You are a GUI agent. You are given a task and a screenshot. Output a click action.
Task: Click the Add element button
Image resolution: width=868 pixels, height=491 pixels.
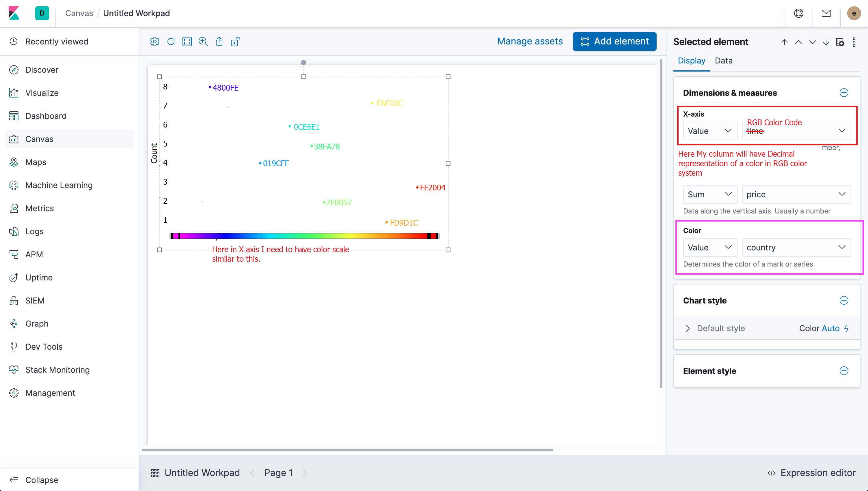tap(614, 42)
